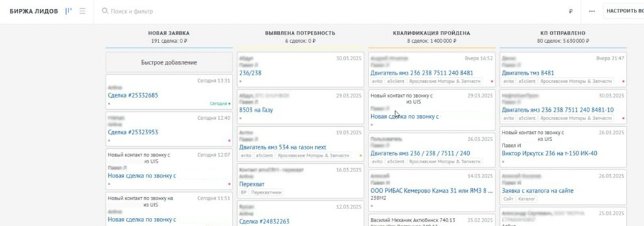
Task: Click Ярославские Моторы tag on 8481-10 card
Action: coord(576,119)
